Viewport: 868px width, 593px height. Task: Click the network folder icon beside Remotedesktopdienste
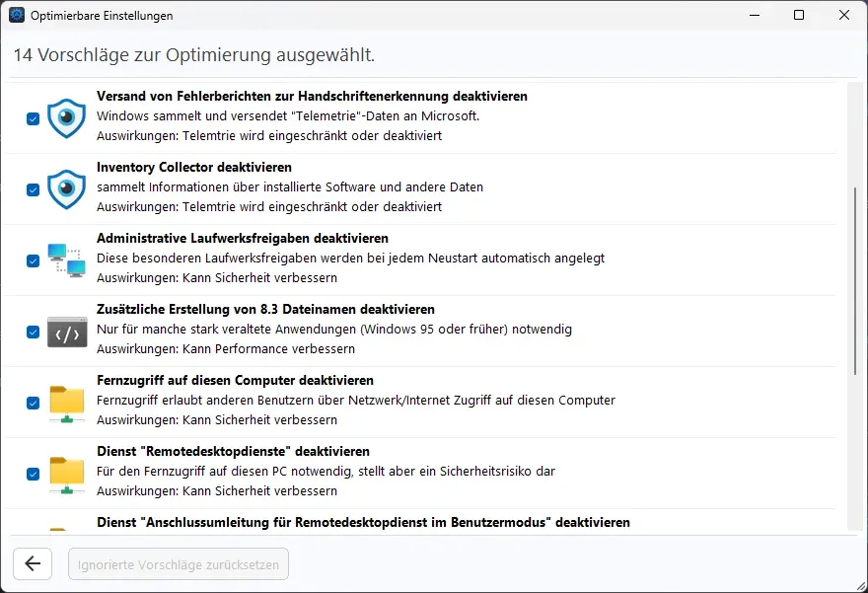point(66,475)
